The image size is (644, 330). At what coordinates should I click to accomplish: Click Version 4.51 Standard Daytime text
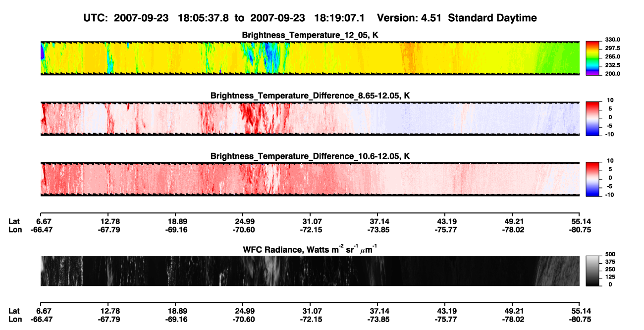(457, 18)
